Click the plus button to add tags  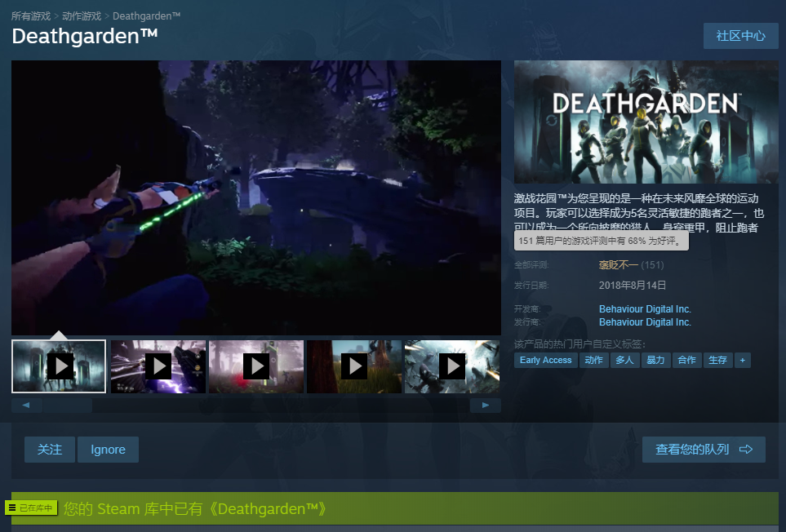[x=743, y=360]
